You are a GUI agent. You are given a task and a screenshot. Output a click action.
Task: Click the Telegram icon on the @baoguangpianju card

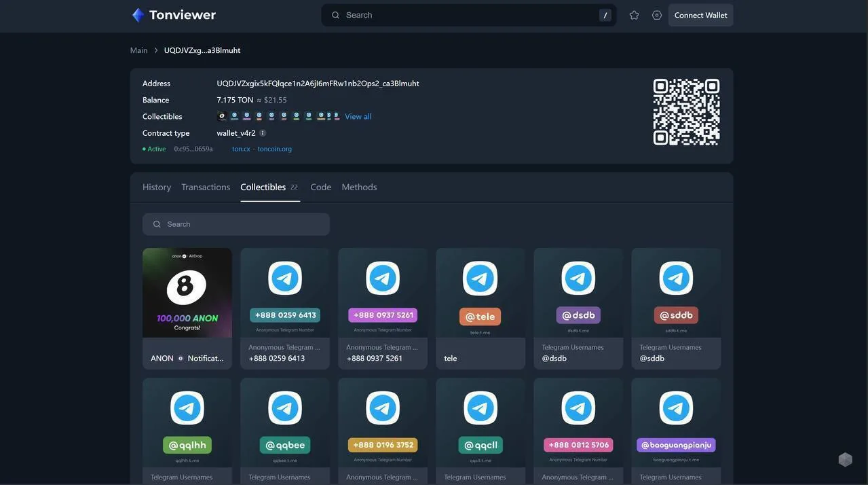[676, 408]
